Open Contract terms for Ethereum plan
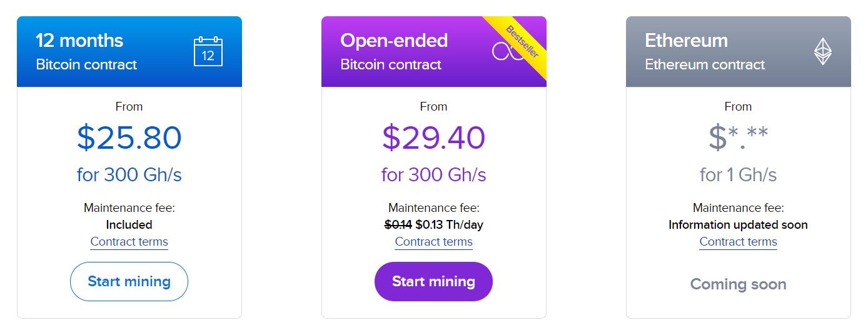The image size is (868, 335). click(x=739, y=242)
